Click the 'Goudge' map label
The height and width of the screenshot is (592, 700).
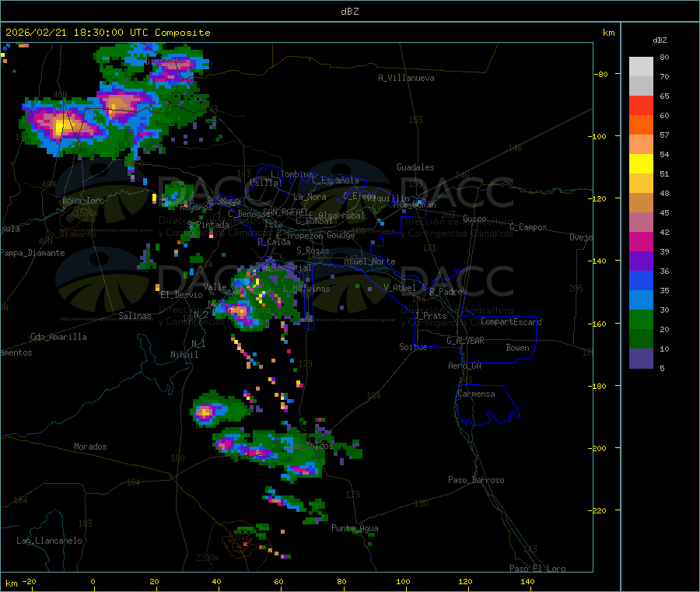341,235
